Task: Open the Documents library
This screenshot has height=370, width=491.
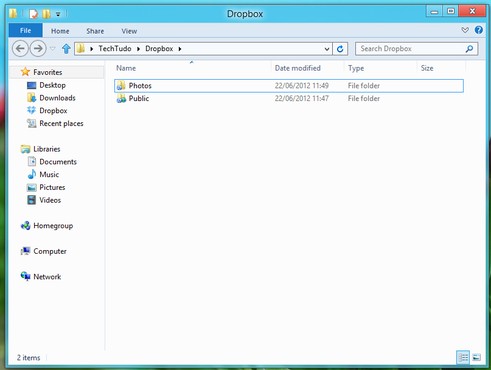Action: [x=58, y=162]
